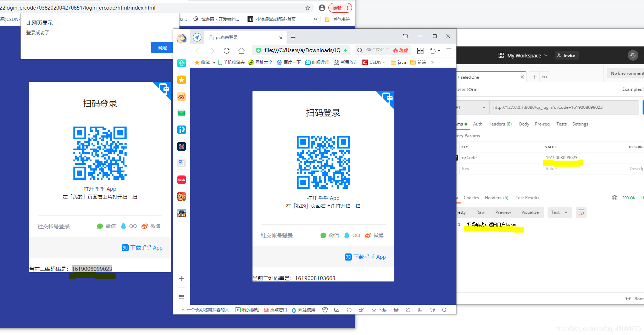Open search with the magnifier icon in bottom bar
The image size is (644, 335).
coord(444,309)
